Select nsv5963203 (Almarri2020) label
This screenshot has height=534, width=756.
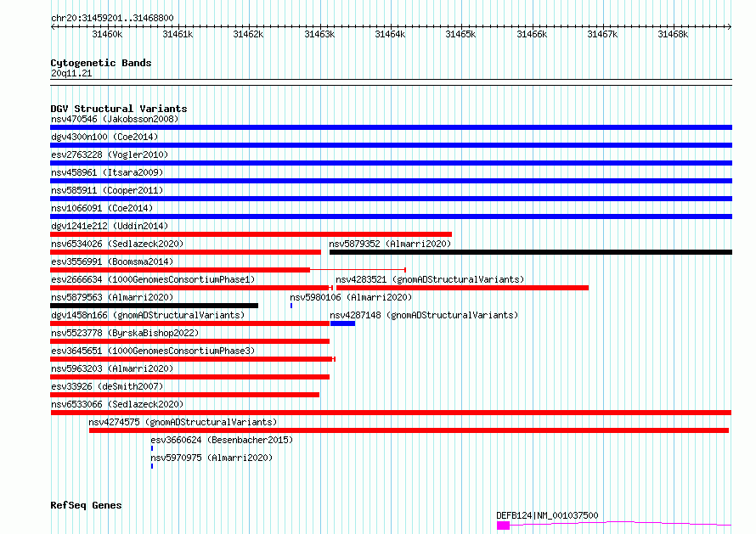112,368
